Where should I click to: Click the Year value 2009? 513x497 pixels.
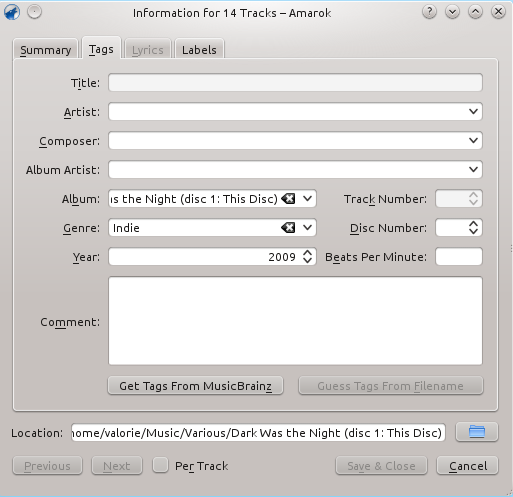(x=282, y=257)
